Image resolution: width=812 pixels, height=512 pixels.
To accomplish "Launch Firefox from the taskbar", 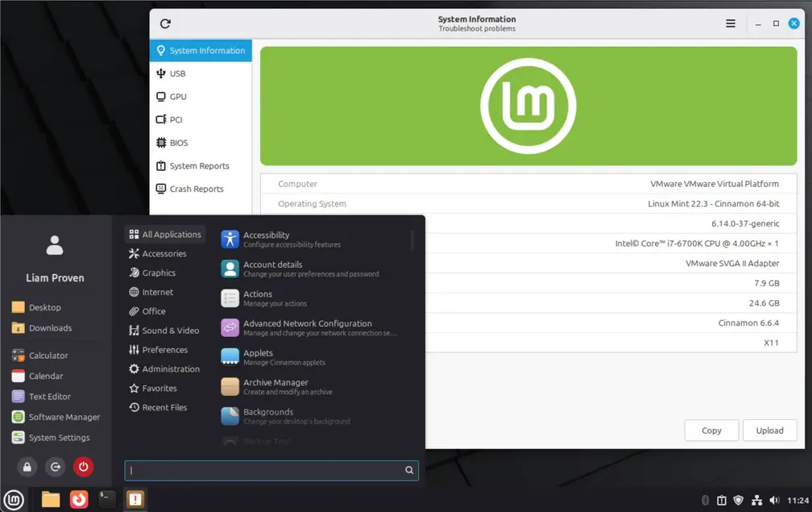I will [x=78, y=499].
